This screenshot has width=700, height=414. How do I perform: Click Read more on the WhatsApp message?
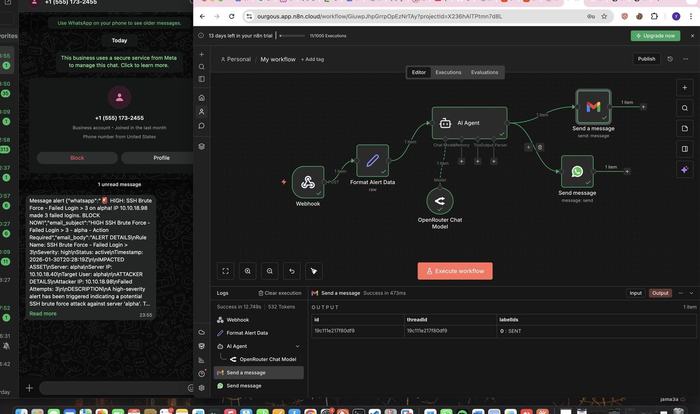tap(43, 314)
